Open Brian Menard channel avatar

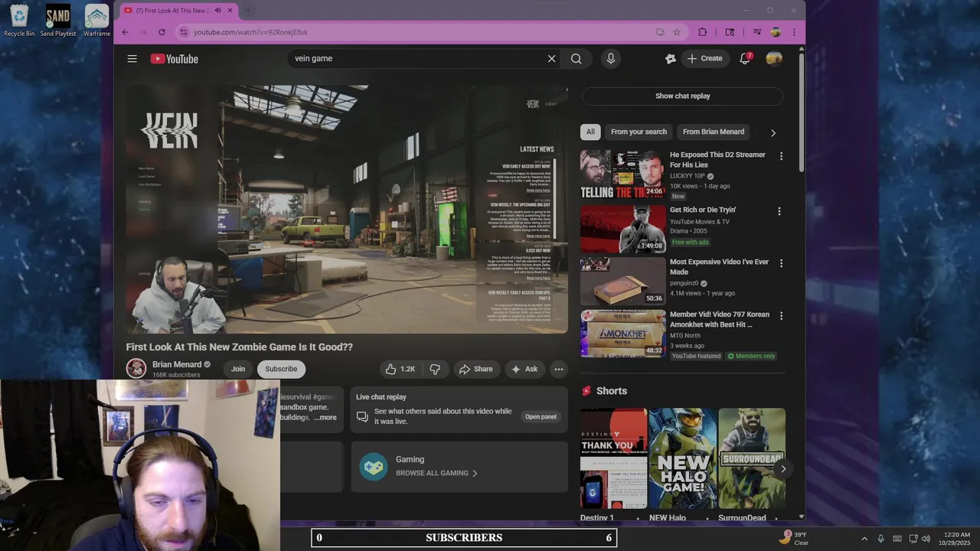pyautogui.click(x=136, y=368)
